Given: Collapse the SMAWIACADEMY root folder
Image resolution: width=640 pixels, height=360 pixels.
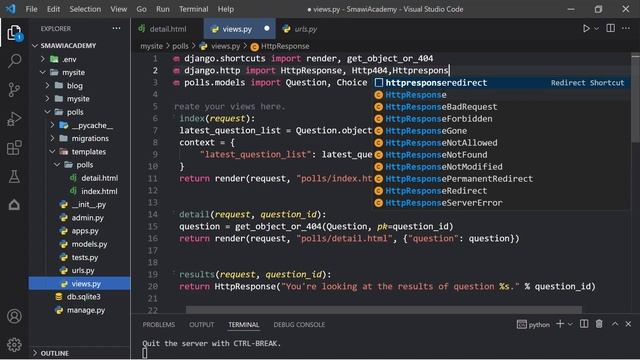Looking at the screenshot, I should (x=79, y=46).
